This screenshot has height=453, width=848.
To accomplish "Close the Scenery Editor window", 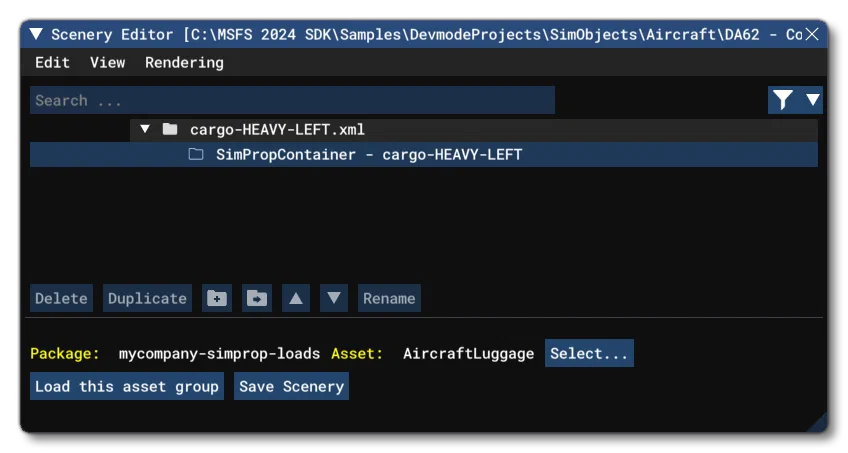I will (812, 34).
